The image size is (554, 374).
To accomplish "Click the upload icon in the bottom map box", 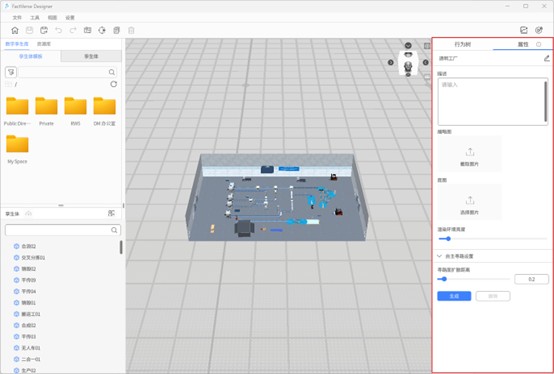I will (x=470, y=201).
